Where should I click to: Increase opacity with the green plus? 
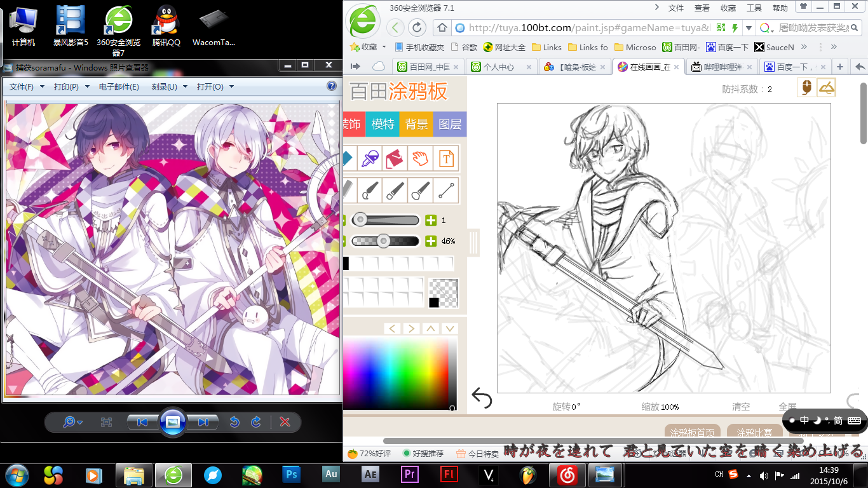coord(431,241)
